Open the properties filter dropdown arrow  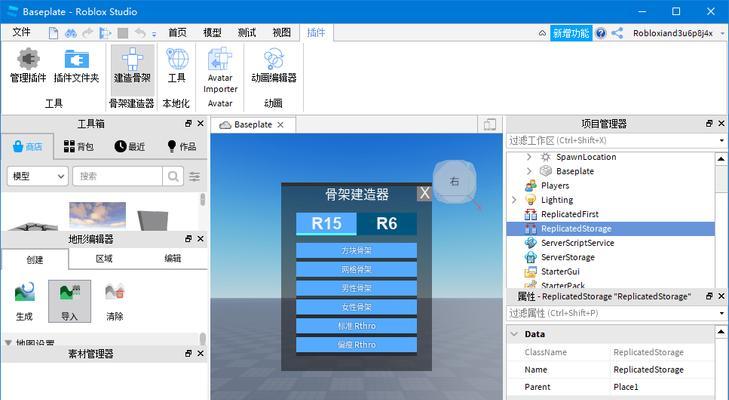(x=722, y=313)
